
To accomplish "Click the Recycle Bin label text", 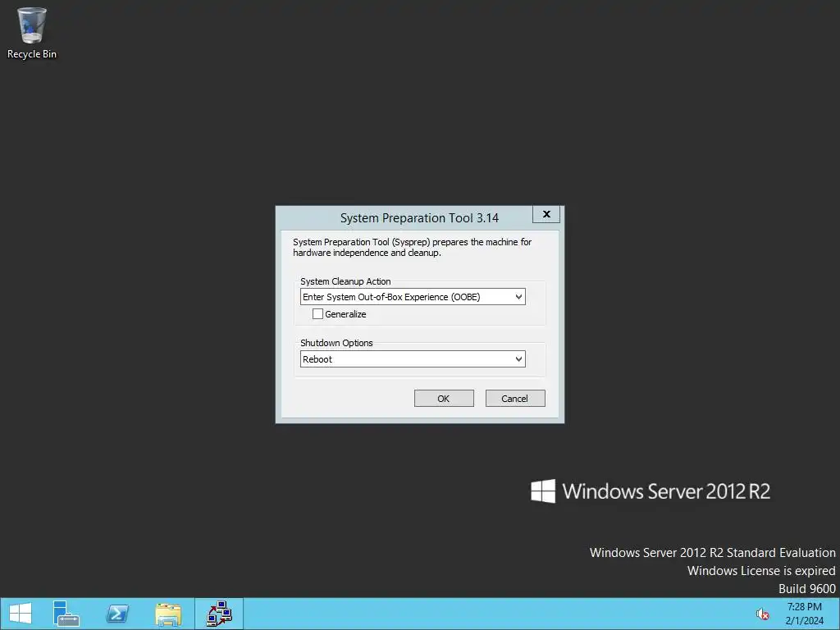I will 32,54.
